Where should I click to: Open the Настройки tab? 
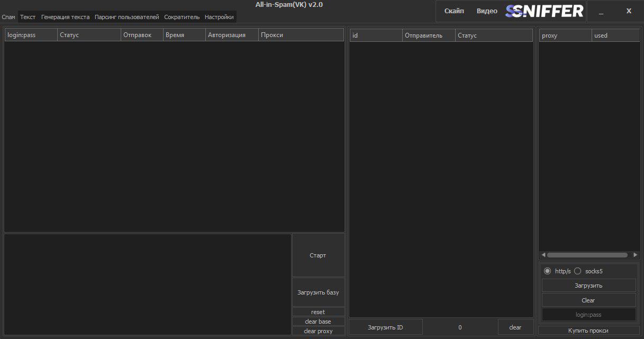(219, 17)
